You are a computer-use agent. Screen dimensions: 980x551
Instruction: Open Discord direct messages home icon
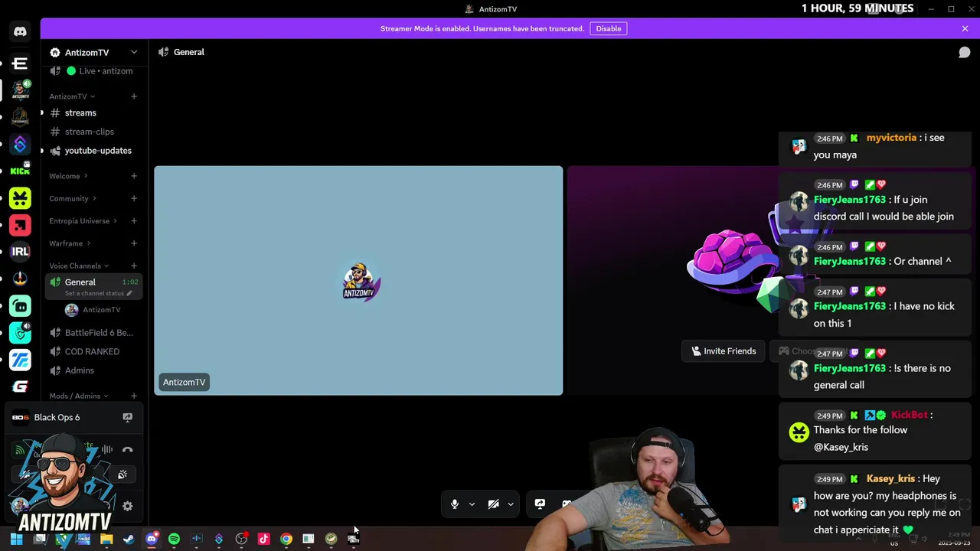(x=20, y=32)
